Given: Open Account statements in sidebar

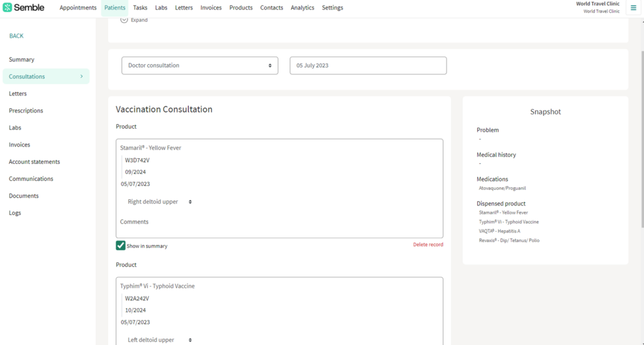Looking at the screenshot, I should 35,162.
